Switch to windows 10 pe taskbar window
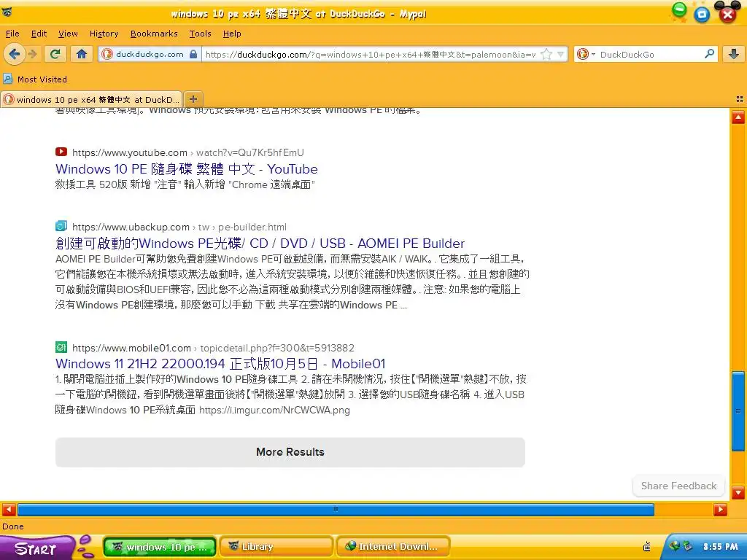This screenshot has height=560, width=747. click(x=160, y=547)
